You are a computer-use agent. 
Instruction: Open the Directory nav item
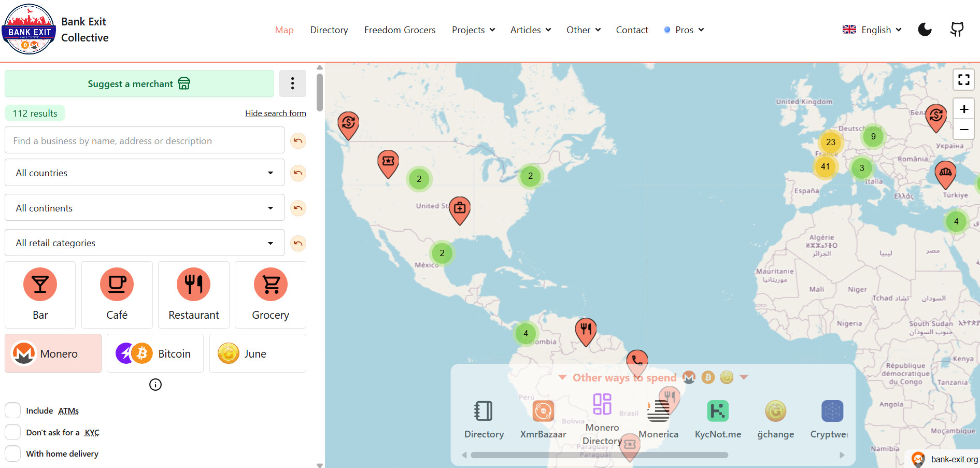click(329, 30)
